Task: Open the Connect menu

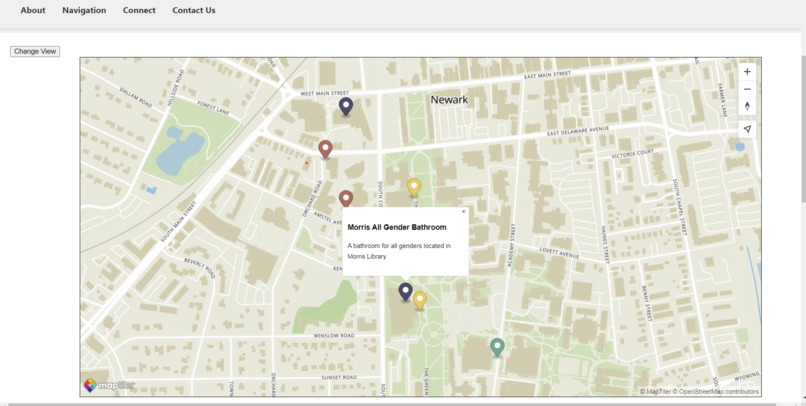Action: pyautogui.click(x=139, y=10)
